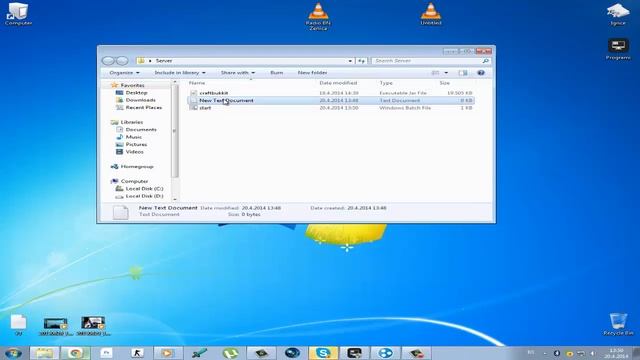Click the taskbar clock

pyautogui.click(x=616, y=353)
